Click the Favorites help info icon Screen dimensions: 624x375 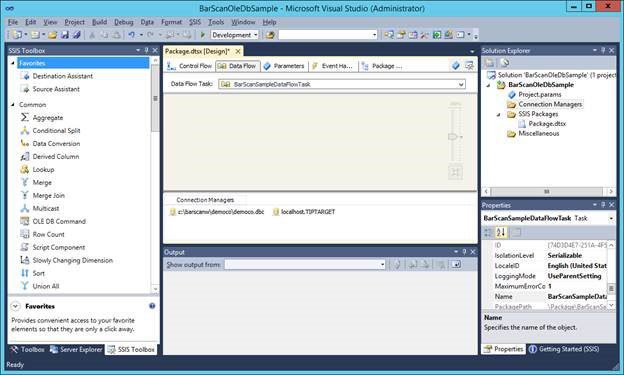152,306
